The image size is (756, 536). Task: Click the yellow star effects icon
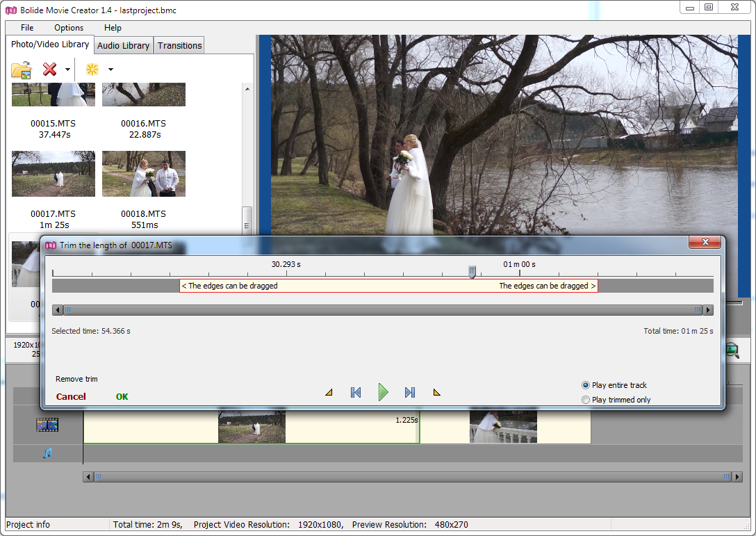92,70
